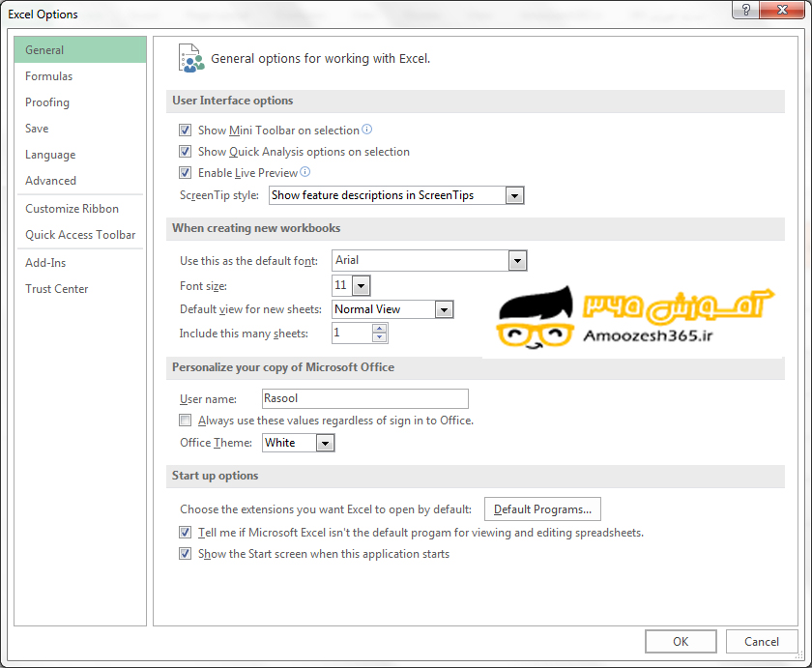Screen dimensions: 812x668
Task: Click the help question mark button
Action: [745, 10]
